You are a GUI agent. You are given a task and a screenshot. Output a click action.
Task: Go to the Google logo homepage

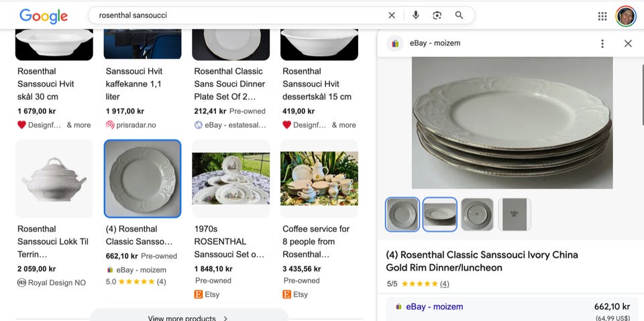44,16
